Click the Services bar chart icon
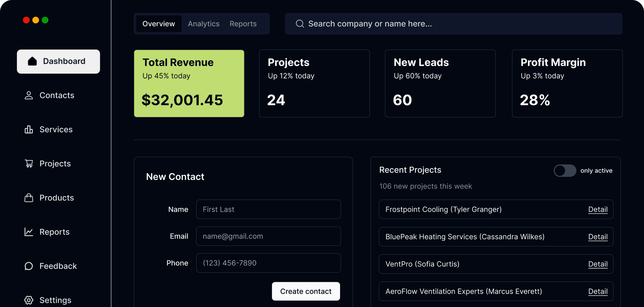 (29, 129)
